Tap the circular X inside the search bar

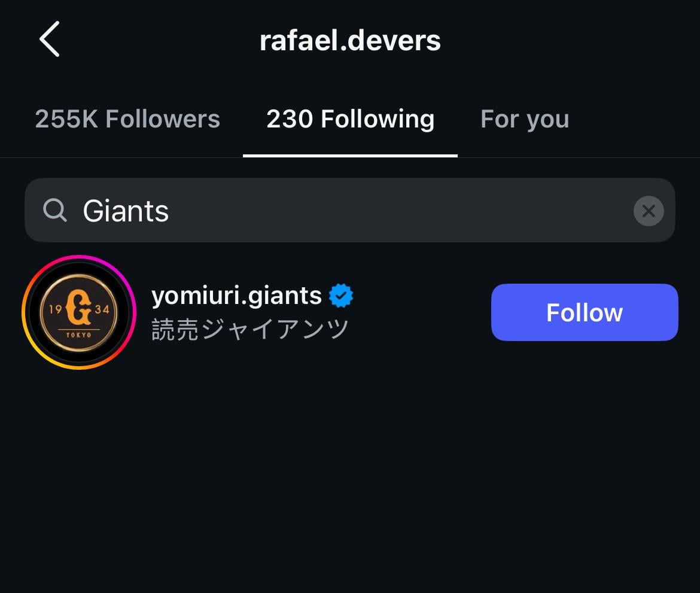(x=649, y=210)
